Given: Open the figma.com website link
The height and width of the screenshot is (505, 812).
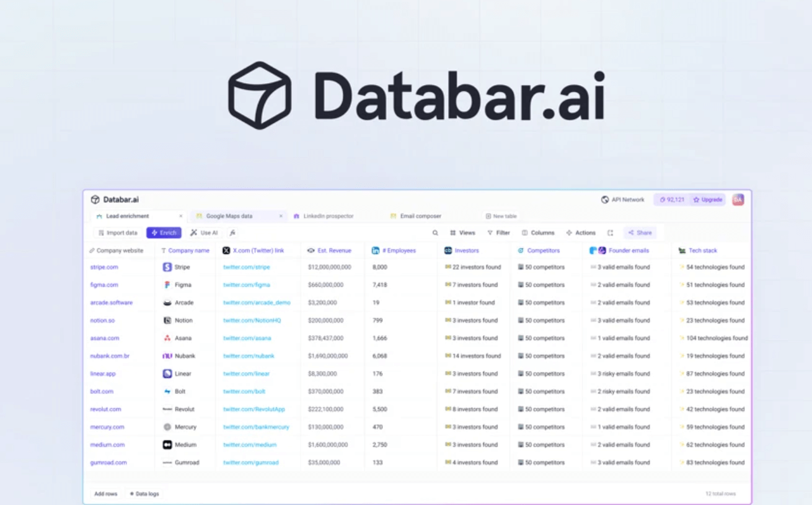Looking at the screenshot, I should click(104, 285).
